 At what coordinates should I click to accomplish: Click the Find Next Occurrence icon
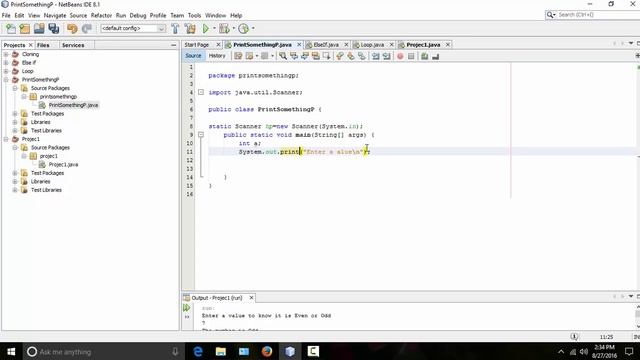[304, 56]
